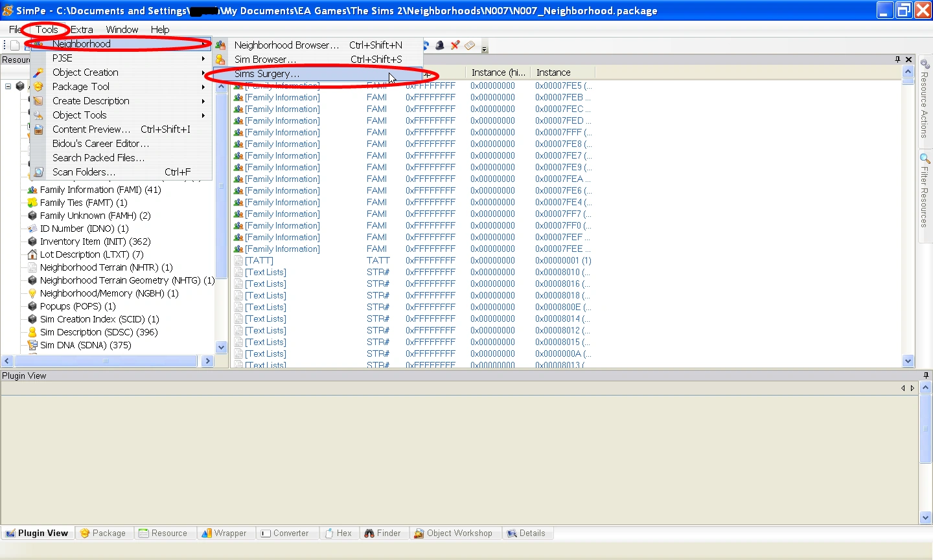This screenshot has width=933, height=560.
Task: Open the Extra menu
Action: click(82, 29)
